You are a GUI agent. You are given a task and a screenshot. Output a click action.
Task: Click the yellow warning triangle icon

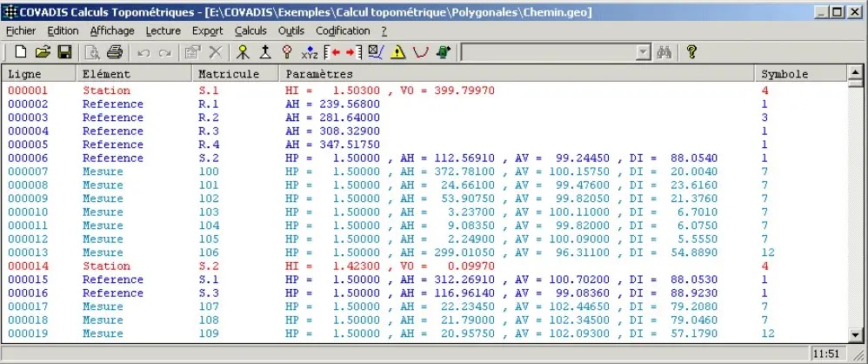click(398, 52)
